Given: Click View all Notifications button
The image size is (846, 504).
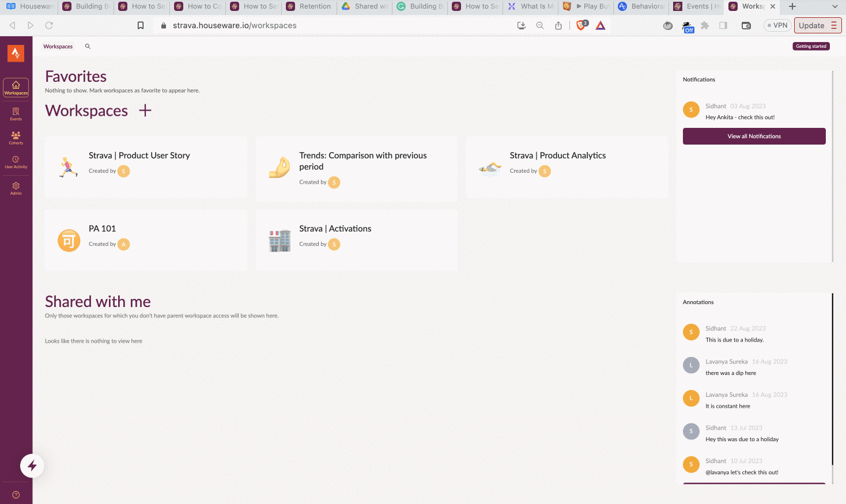Looking at the screenshot, I should [x=754, y=137].
